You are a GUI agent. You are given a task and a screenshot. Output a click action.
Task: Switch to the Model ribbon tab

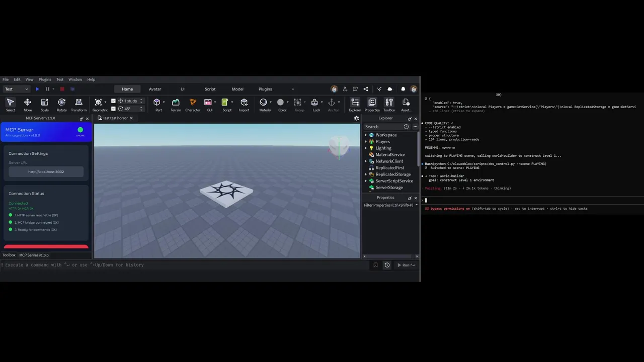coord(237,89)
